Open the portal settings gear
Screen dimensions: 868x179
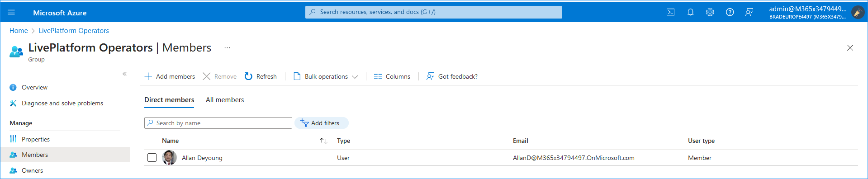pos(710,12)
